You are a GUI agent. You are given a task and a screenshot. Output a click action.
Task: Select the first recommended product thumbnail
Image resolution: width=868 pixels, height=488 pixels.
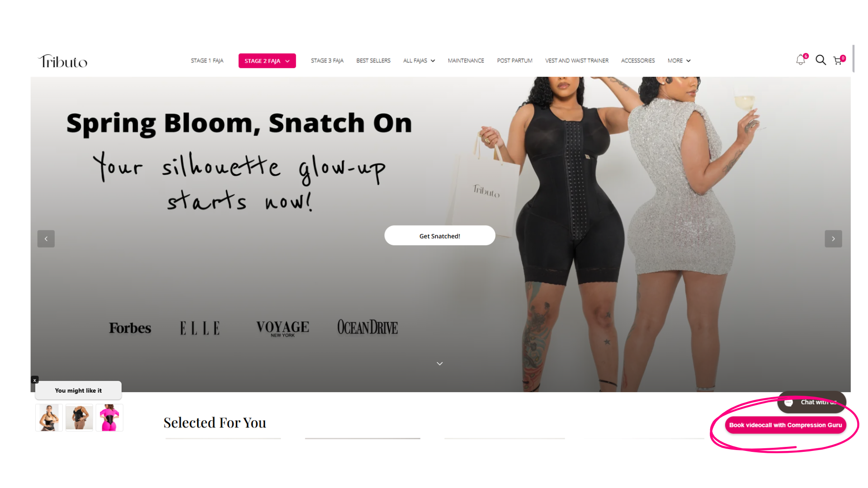click(x=49, y=418)
